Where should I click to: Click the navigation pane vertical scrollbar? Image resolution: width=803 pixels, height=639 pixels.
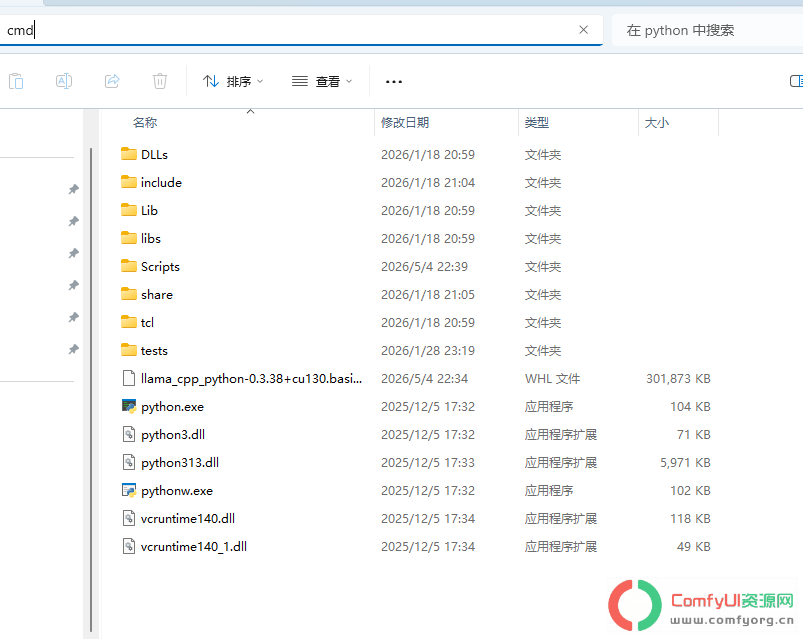pos(91,389)
